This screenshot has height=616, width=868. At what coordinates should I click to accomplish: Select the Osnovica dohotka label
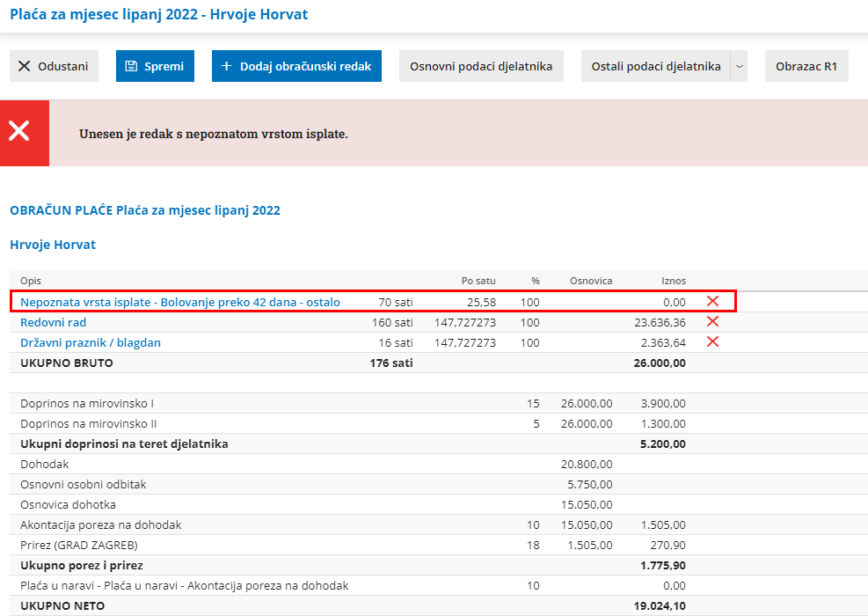coord(68,504)
